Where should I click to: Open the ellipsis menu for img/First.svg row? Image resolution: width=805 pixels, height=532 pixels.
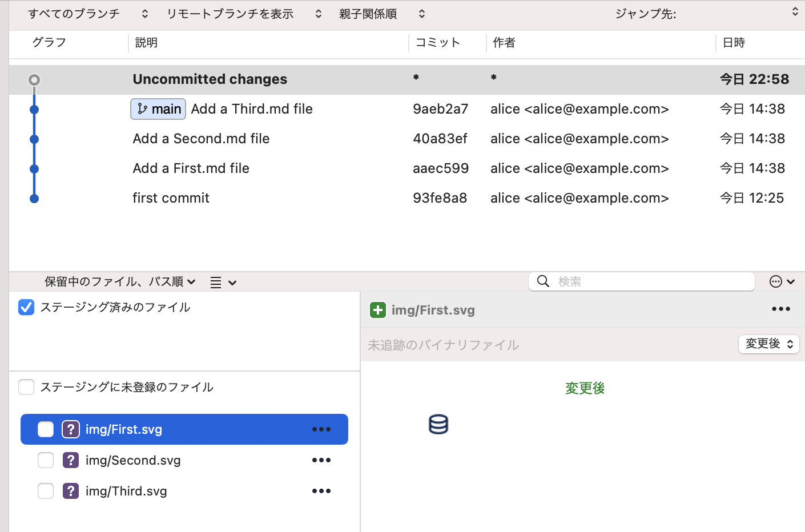pos(321,429)
